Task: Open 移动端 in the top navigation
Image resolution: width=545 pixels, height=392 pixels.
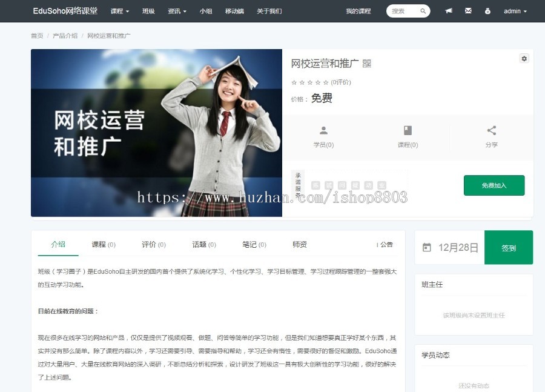Action: pyautogui.click(x=234, y=11)
